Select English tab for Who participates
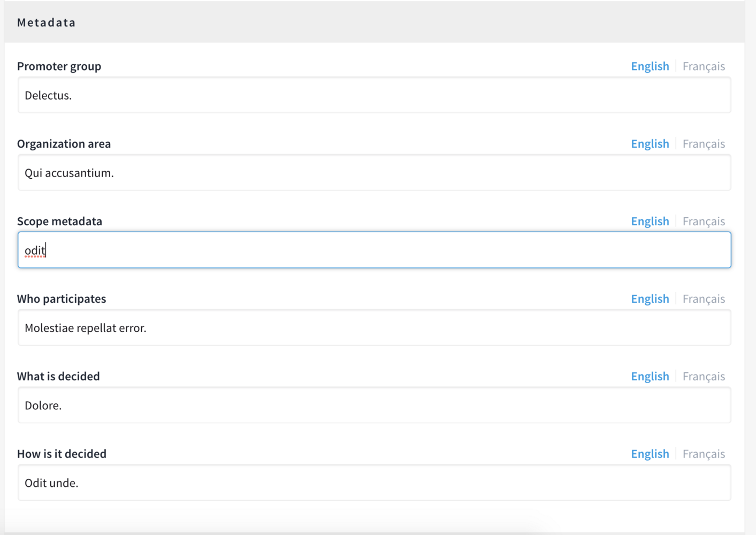 (650, 299)
